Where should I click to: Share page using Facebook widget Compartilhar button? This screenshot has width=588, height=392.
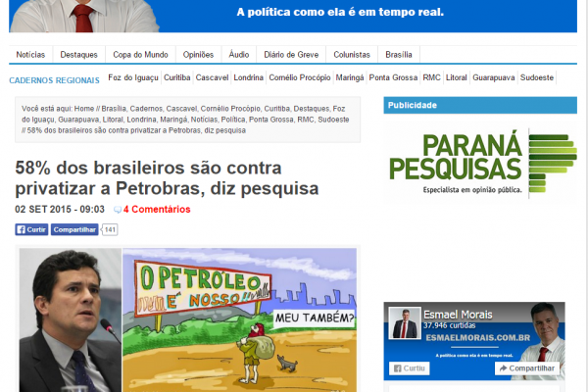coord(529,368)
